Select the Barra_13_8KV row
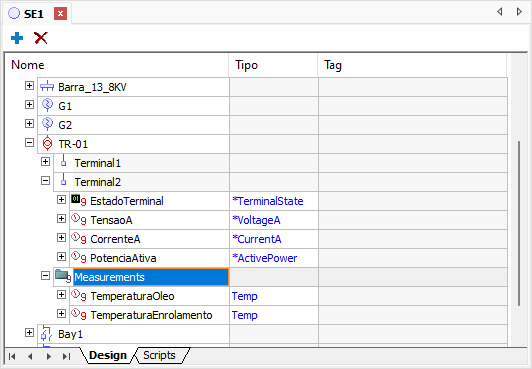Image resolution: width=532 pixels, height=369 pixels. pos(272,87)
